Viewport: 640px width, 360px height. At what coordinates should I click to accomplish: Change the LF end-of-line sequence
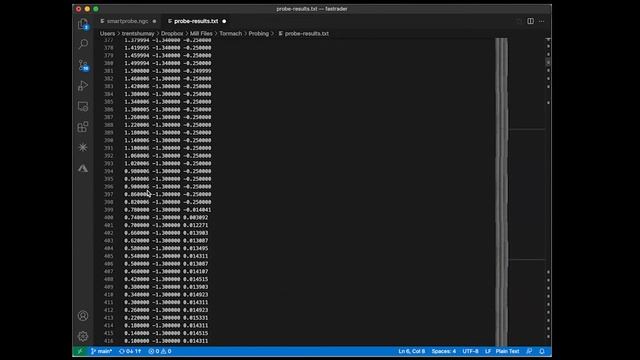pos(488,351)
